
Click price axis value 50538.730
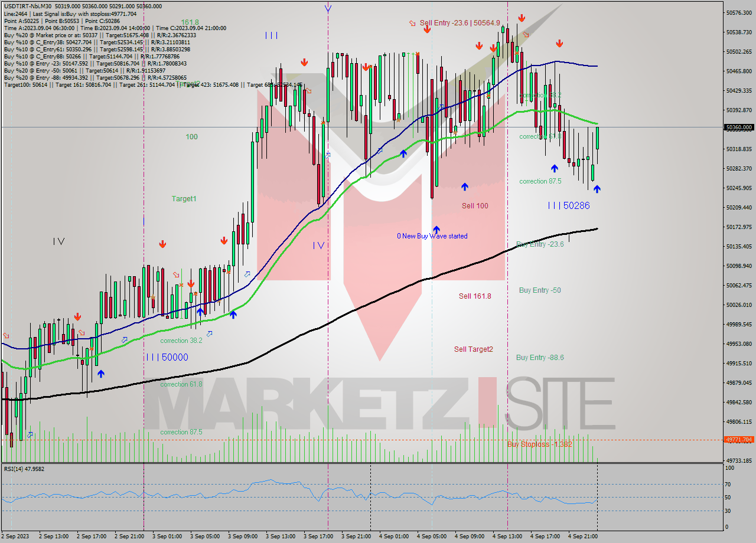click(739, 32)
